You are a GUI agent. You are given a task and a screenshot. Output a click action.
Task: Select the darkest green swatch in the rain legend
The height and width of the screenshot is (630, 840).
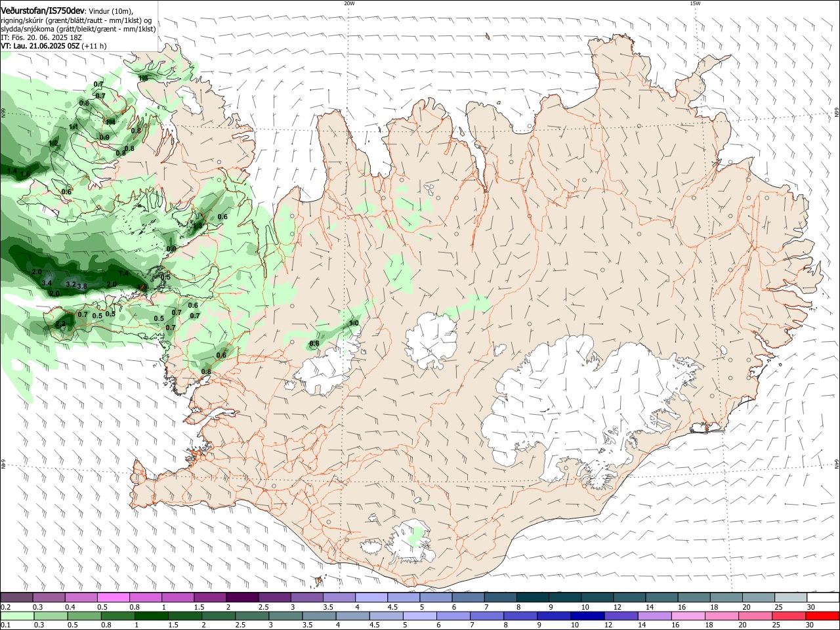point(151,616)
